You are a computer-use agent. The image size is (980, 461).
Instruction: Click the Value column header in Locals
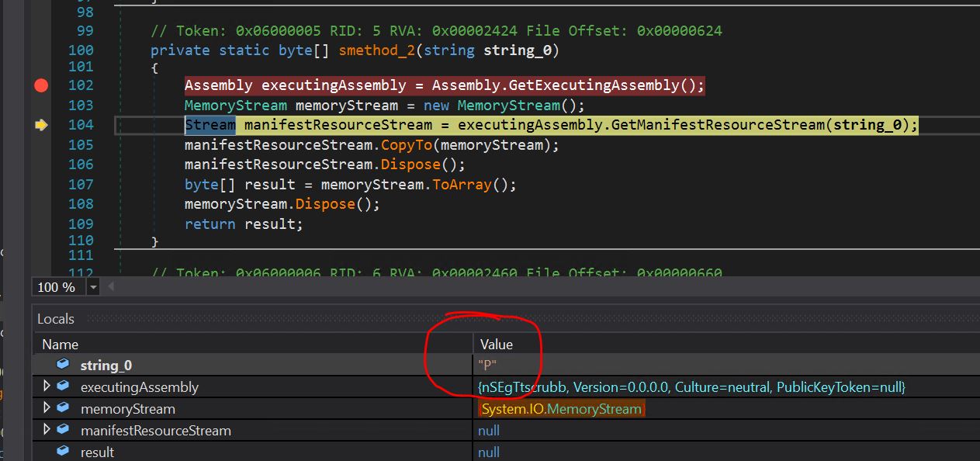tap(496, 344)
